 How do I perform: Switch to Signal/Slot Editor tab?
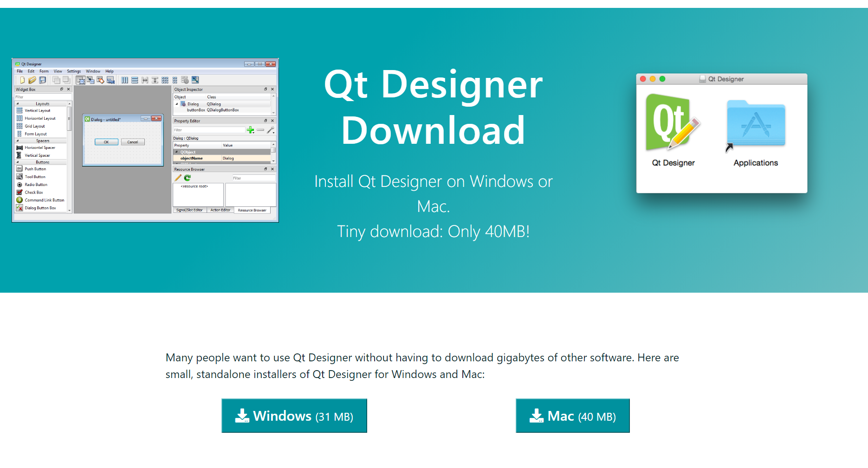coord(189,210)
